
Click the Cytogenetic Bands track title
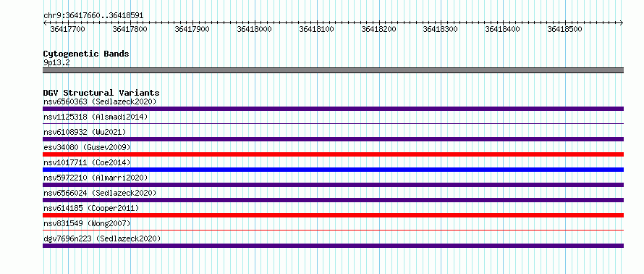pos(86,54)
